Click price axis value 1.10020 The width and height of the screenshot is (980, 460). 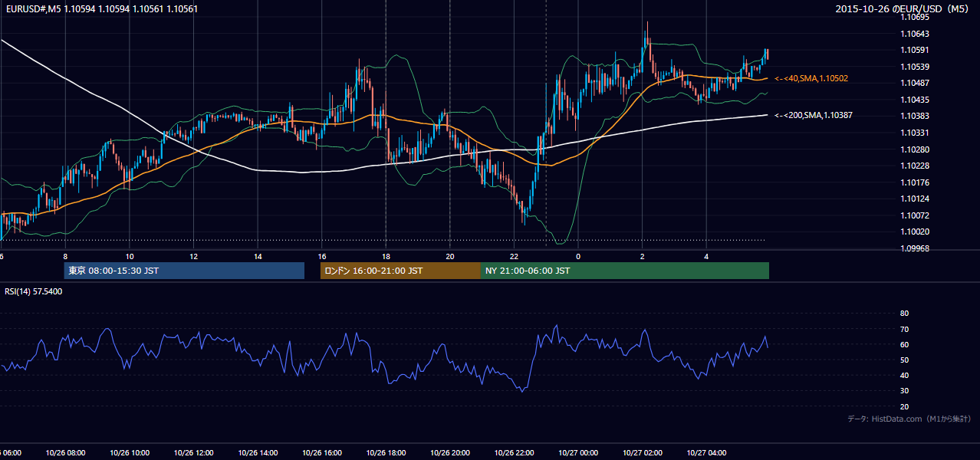[x=915, y=232]
